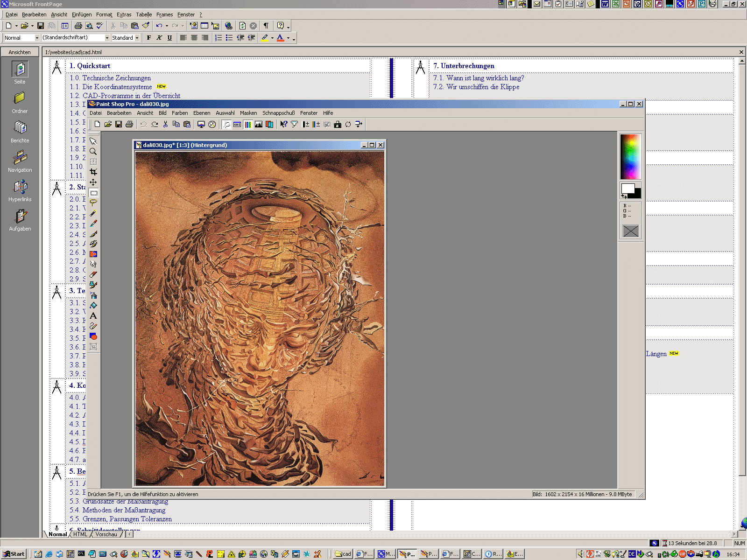Click the Save icon in Paint Shop Pro toolbar
747x560 pixels.
119,124
